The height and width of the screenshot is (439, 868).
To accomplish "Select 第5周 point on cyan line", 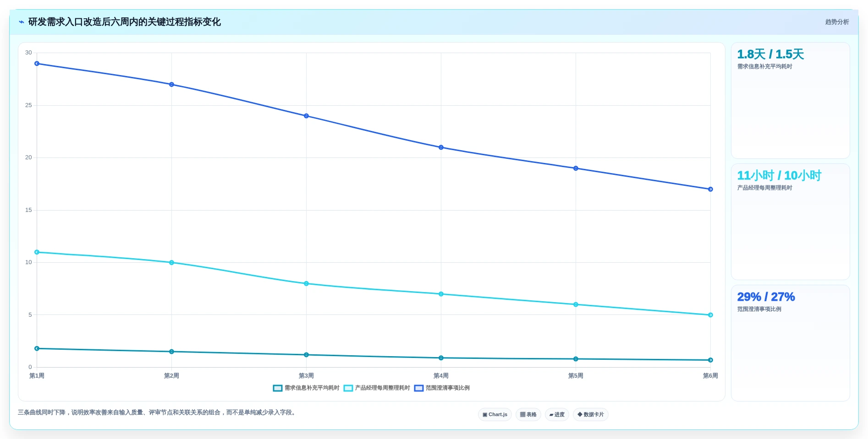I will click(576, 304).
